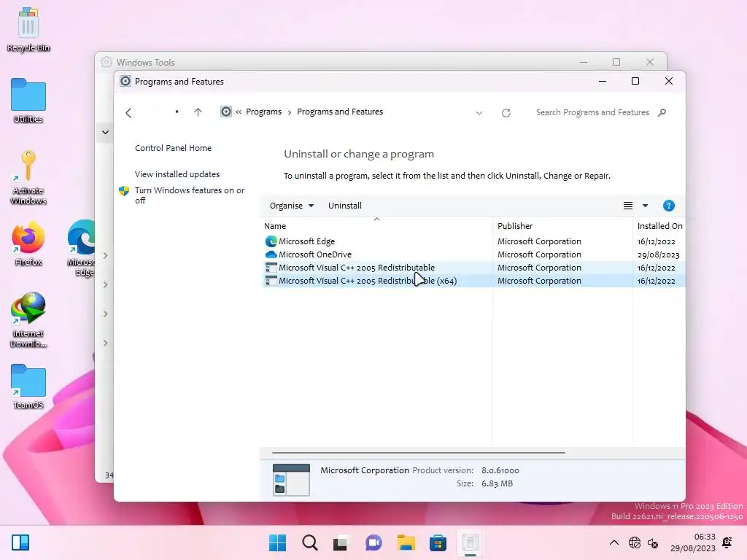Open Internet Download Manager desktop shortcut
This screenshot has width=747, height=560.
pyautogui.click(x=28, y=320)
